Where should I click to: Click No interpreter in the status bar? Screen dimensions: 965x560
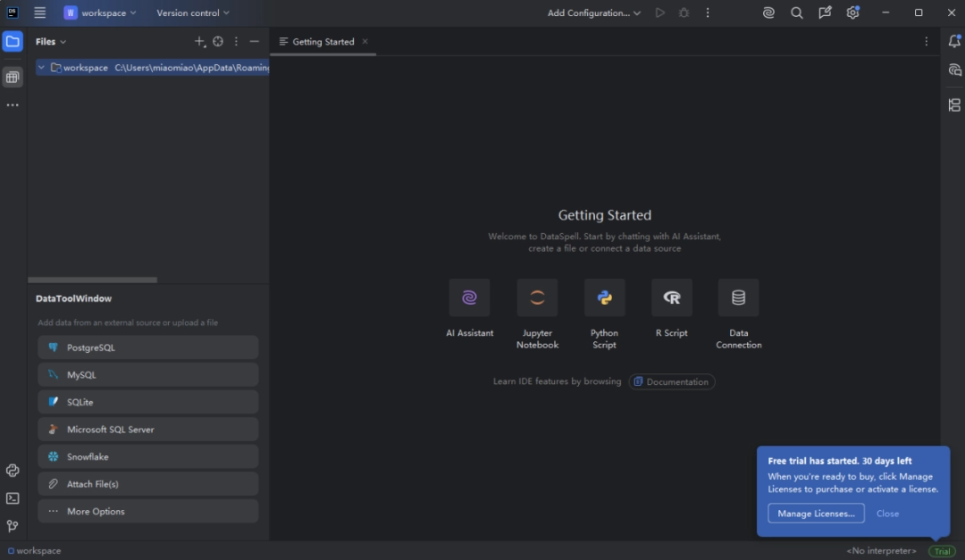(881, 551)
